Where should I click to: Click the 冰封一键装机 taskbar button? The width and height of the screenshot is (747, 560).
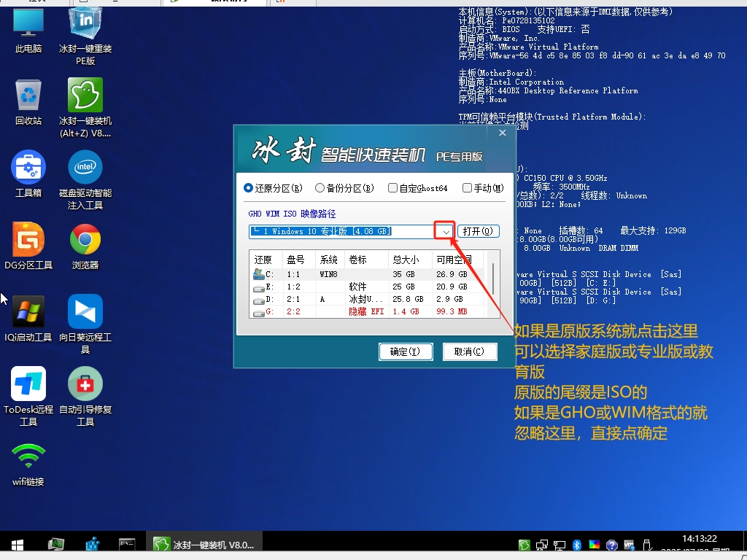point(204,545)
